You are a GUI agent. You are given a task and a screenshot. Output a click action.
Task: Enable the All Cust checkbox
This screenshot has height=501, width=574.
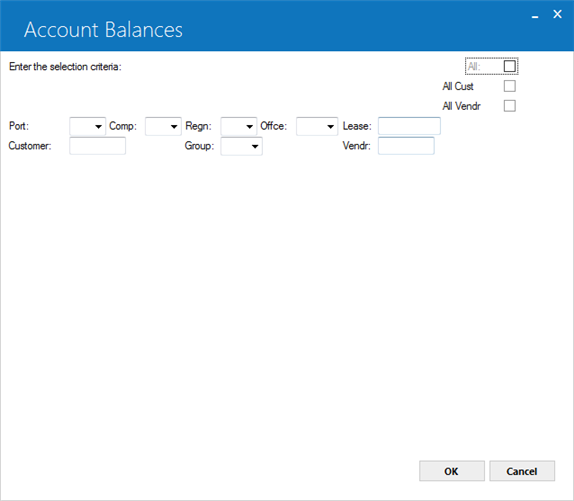(x=510, y=86)
